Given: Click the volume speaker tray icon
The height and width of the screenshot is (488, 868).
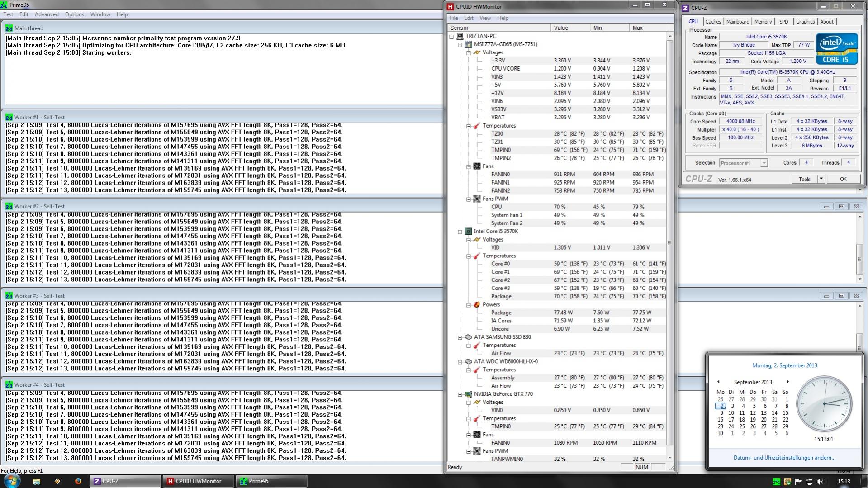Looking at the screenshot, I should coord(820,482).
